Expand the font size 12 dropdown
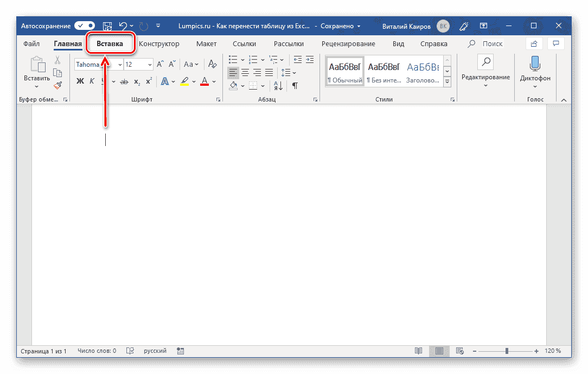The image size is (588, 374). tap(149, 64)
